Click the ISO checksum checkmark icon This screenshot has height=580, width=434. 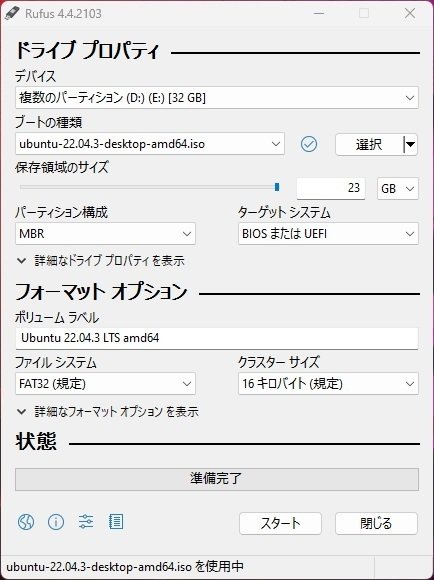coord(309,144)
